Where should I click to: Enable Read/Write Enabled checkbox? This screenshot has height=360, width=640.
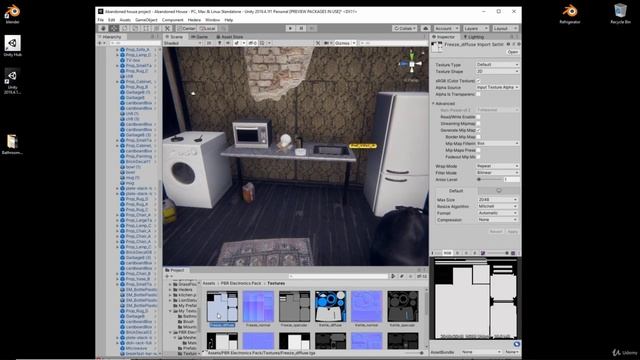pyautogui.click(x=478, y=117)
